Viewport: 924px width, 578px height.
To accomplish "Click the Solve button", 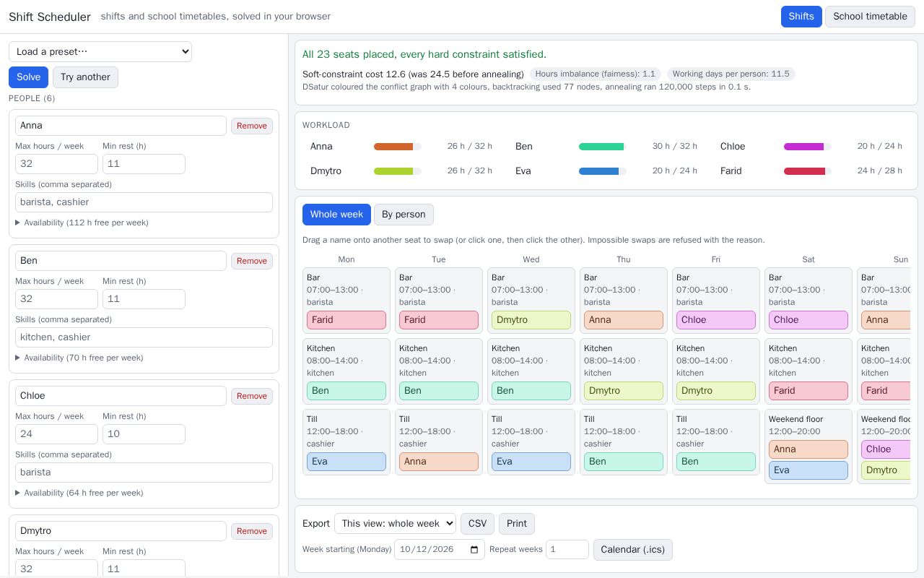I will click(29, 77).
